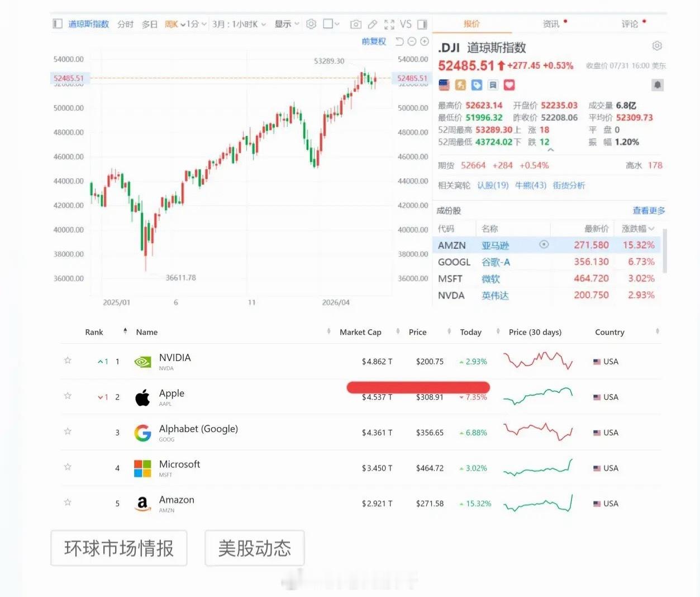Click the 前复权 adjustment link
Viewport: 700px width, 597px height.
374,41
